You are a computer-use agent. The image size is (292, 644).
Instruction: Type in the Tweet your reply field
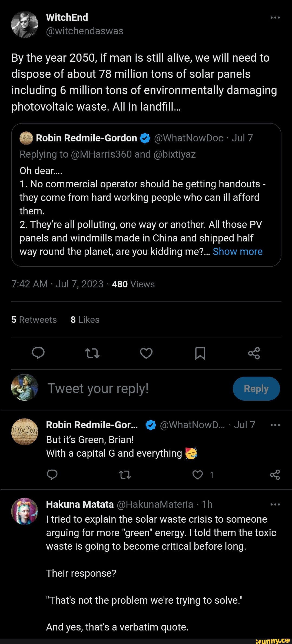click(x=135, y=389)
